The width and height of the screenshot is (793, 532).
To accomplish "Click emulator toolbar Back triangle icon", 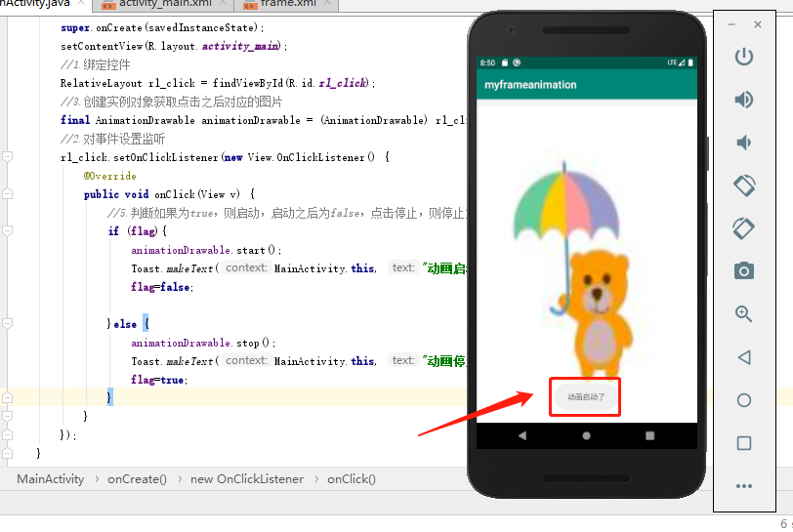I will [x=744, y=357].
